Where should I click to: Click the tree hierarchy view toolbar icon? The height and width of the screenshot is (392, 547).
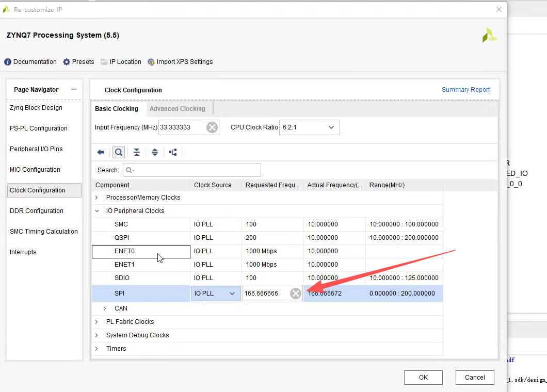173,152
